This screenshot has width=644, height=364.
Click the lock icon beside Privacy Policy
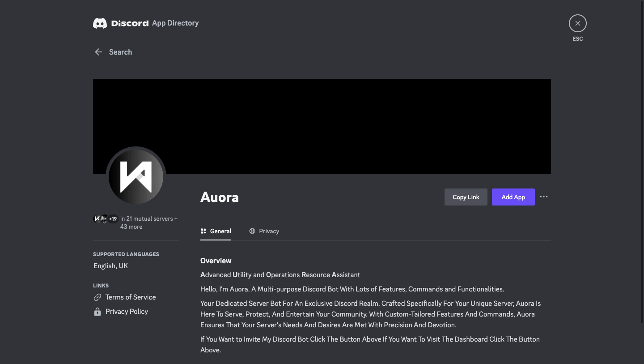point(97,311)
